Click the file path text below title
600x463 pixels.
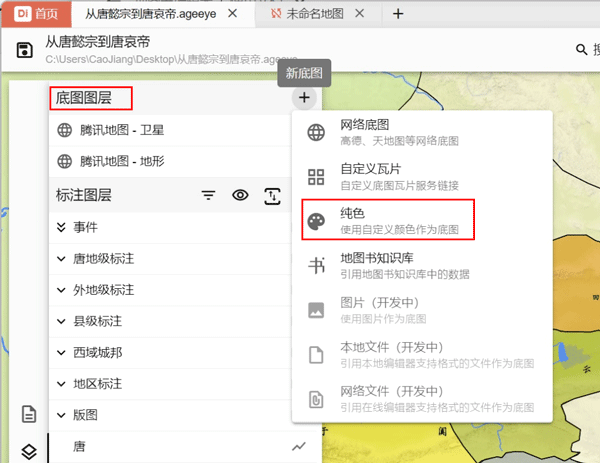coord(171,59)
